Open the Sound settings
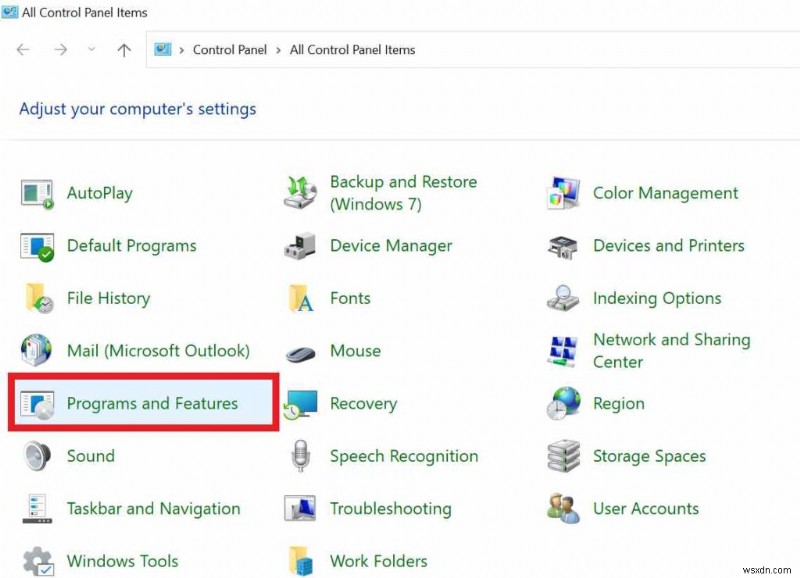The height and width of the screenshot is (578, 800). 90,456
